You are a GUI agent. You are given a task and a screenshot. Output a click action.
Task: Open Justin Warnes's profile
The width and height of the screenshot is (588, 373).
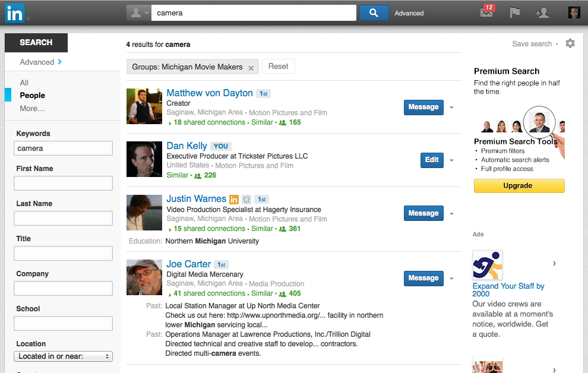point(196,199)
